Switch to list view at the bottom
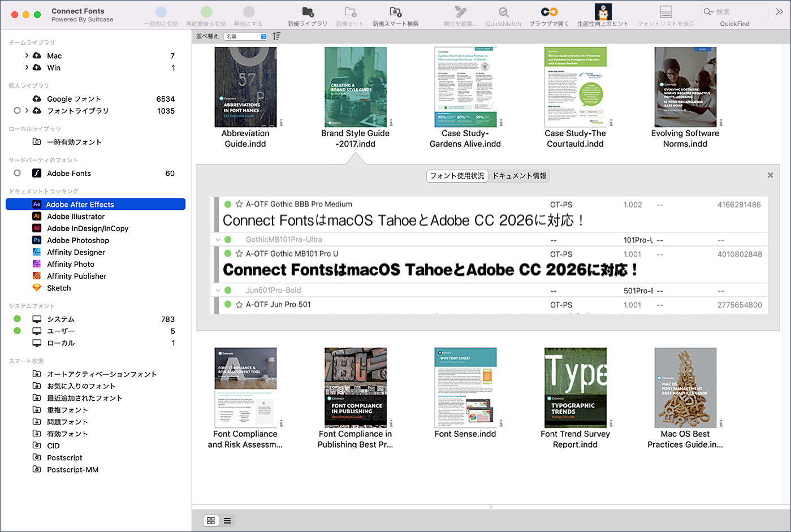Image resolution: width=791 pixels, height=532 pixels. coord(227,520)
